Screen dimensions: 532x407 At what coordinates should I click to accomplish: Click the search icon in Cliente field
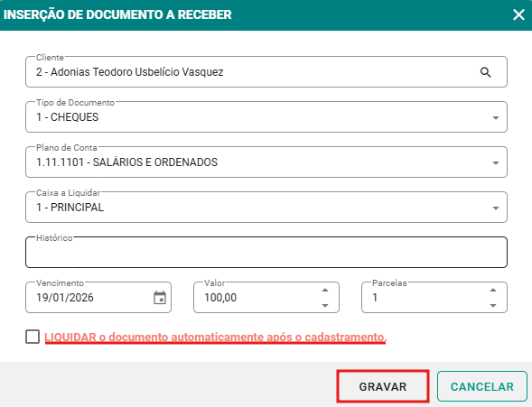pyautogui.click(x=486, y=72)
